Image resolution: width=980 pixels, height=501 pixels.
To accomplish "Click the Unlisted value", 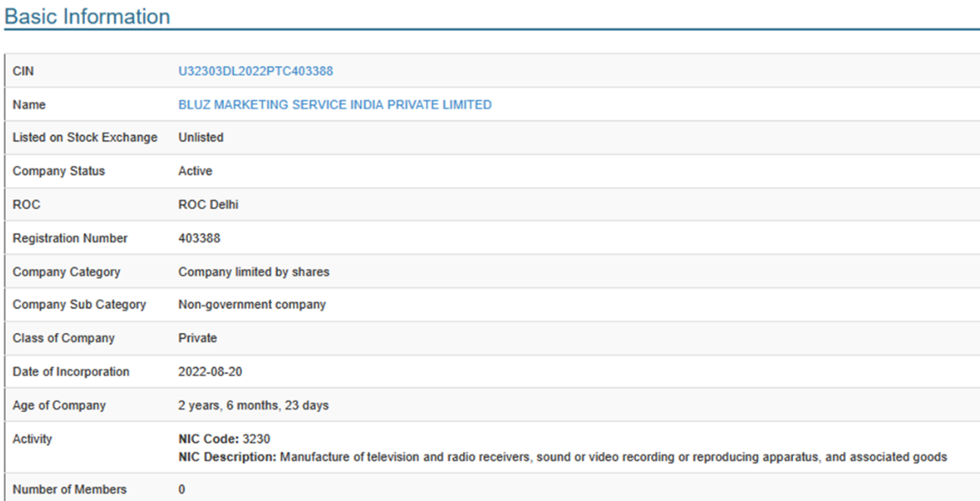I will click(201, 138).
